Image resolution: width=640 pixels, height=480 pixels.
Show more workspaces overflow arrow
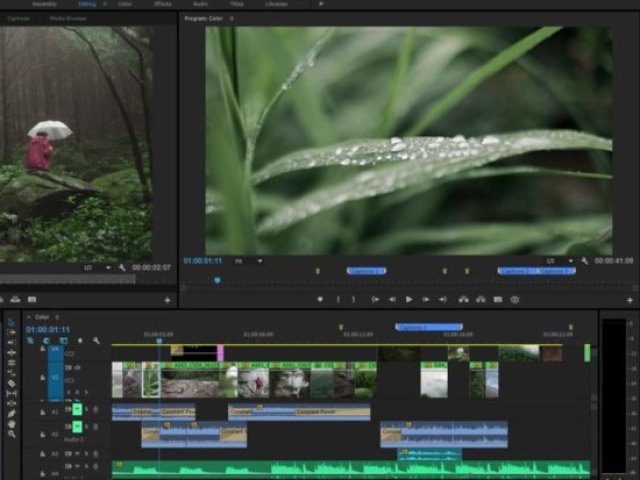(x=321, y=4)
